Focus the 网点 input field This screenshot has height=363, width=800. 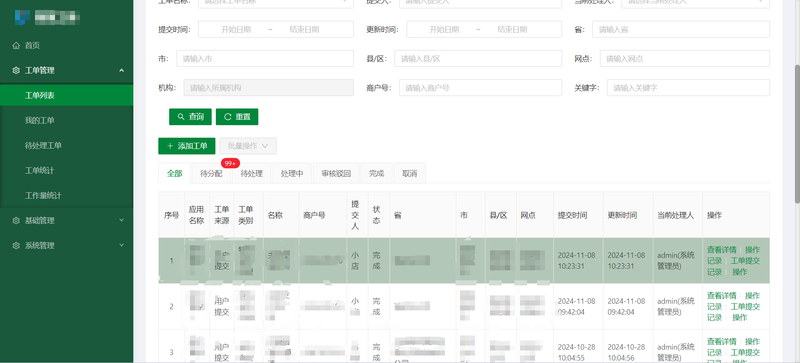click(x=685, y=59)
